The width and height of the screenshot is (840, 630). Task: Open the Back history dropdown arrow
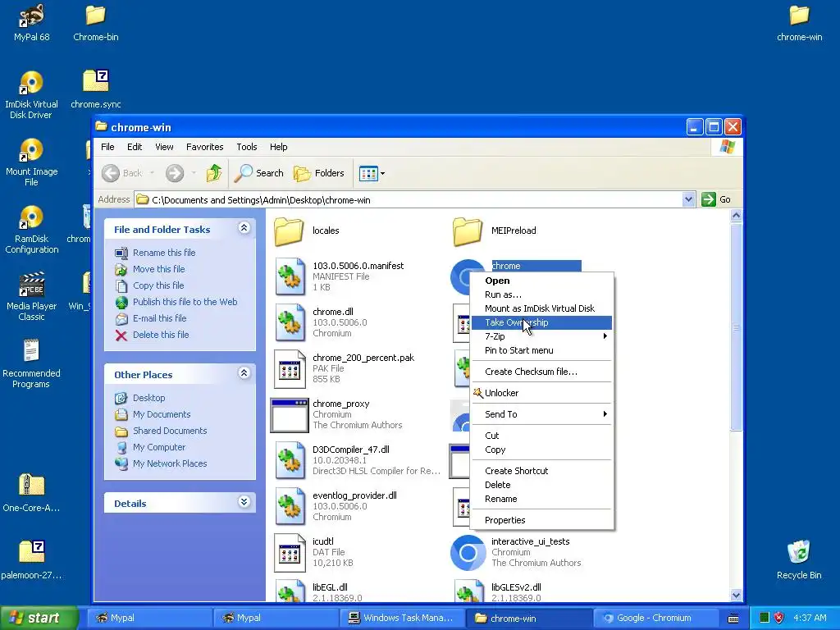pyautogui.click(x=152, y=173)
